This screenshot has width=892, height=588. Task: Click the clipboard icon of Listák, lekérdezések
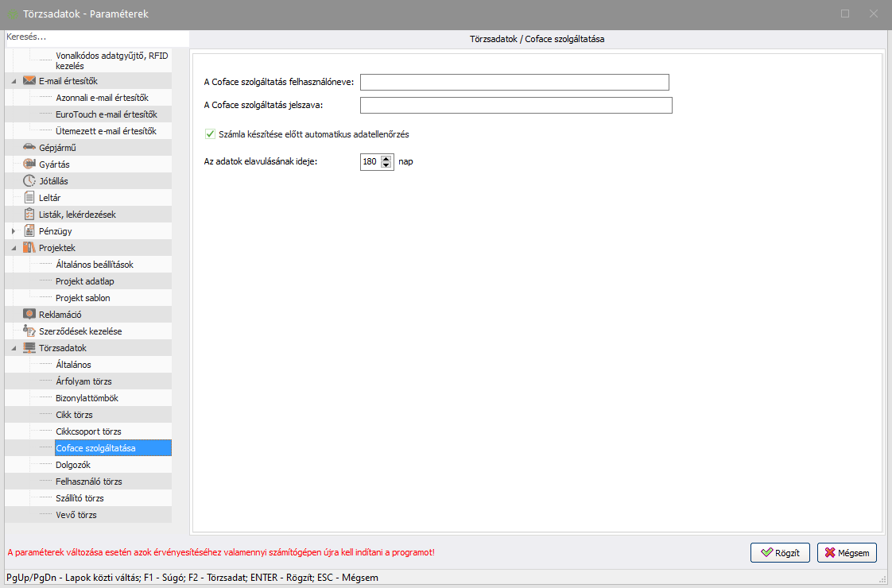[29, 214]
